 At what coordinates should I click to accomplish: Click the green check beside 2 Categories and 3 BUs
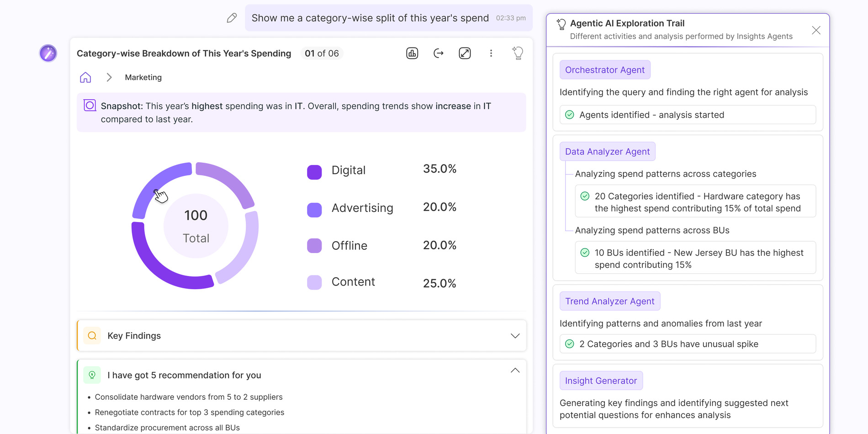click(x=570, y=344)
